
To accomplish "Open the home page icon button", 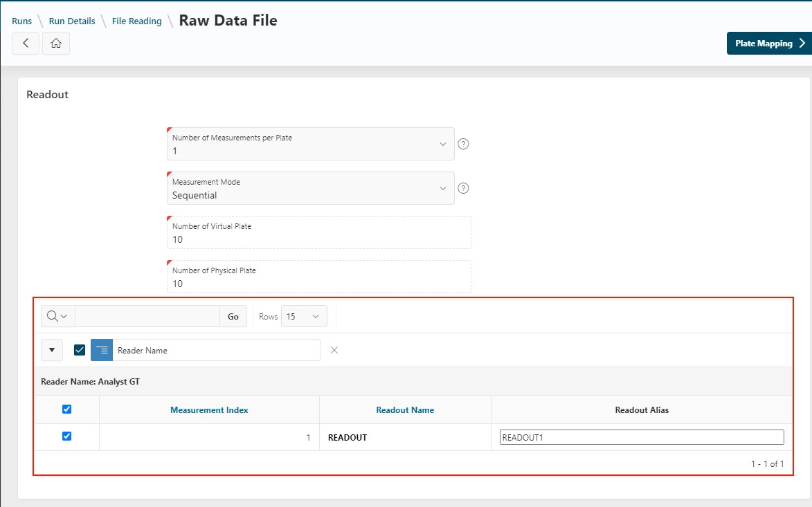I will (x=56, y=44).
